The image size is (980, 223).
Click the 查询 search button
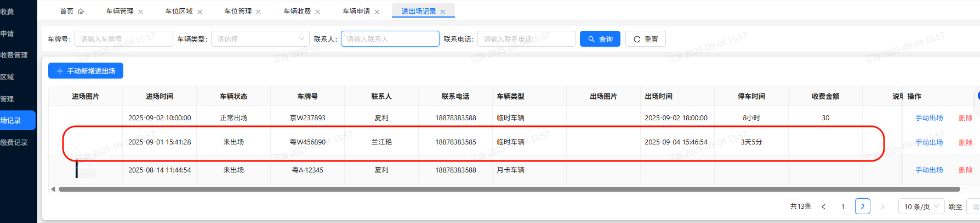pos(600,39)
